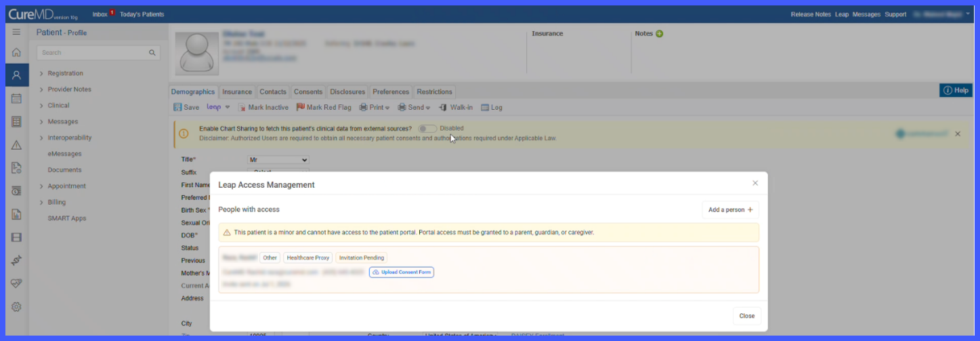Viewport: 980px width, 341px height.
Task: Switch to the Preferences tab
Action: (x=391, y=92)
